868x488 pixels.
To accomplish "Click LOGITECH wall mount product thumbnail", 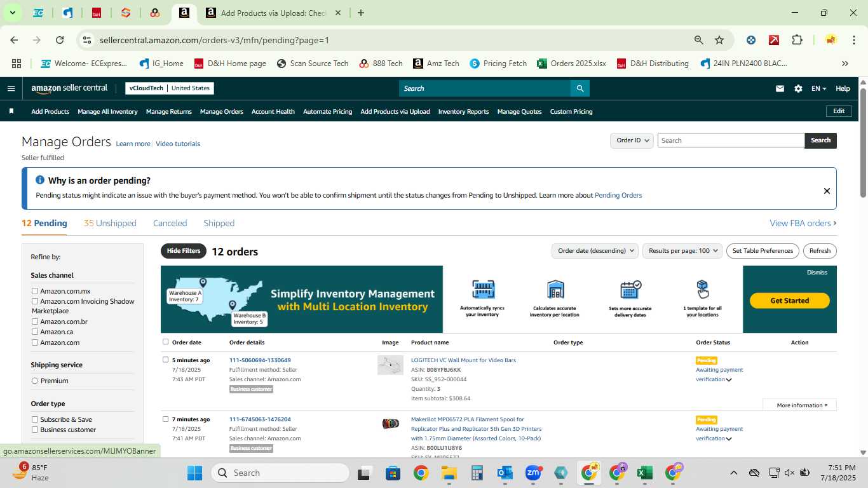I will pyautogui.click(x=390, y=365).
